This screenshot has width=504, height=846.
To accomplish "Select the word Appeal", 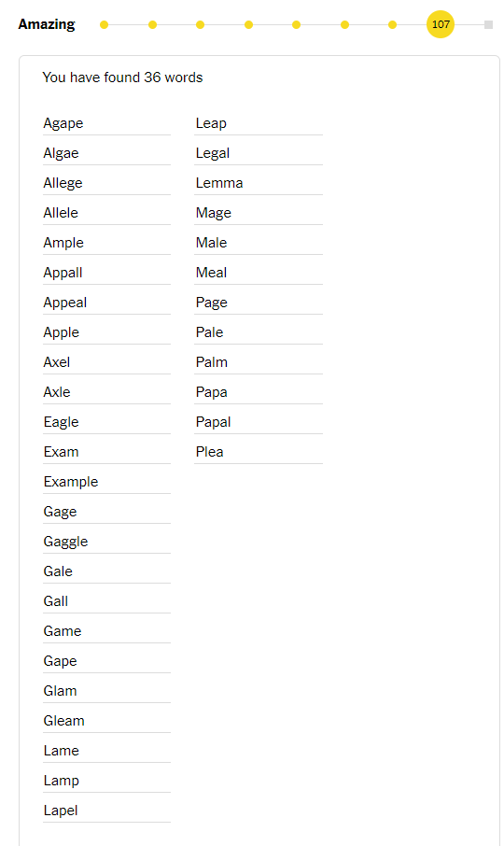I will tap(64, 303).
